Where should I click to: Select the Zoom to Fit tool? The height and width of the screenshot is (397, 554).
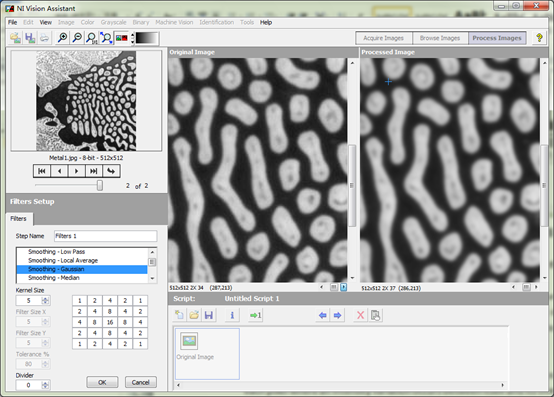106,38
